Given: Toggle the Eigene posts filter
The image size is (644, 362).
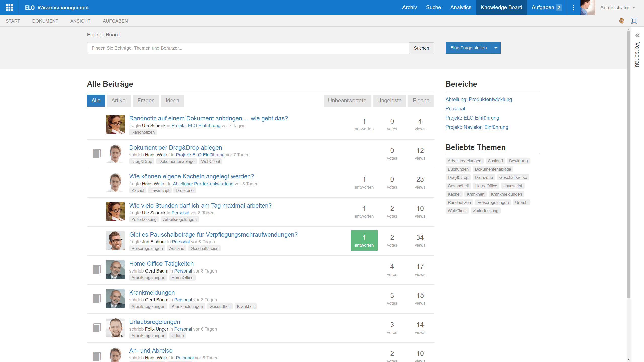Looking at the screenshot, I should point(421,101).
